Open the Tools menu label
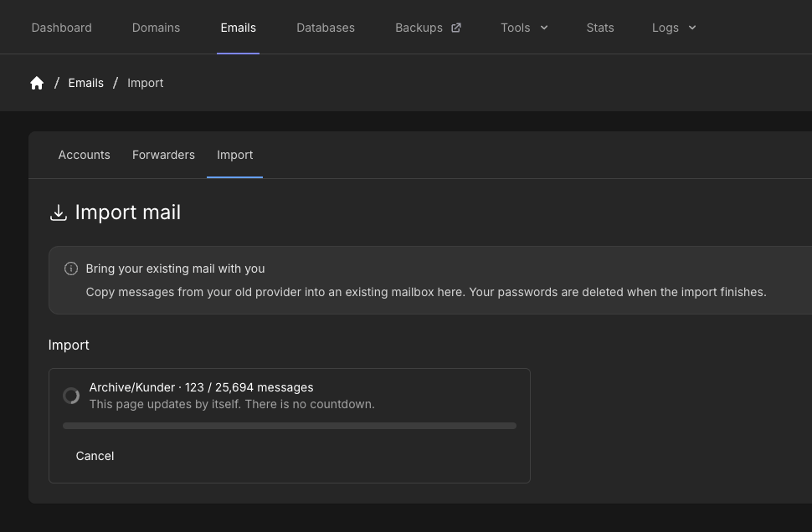 516,28
